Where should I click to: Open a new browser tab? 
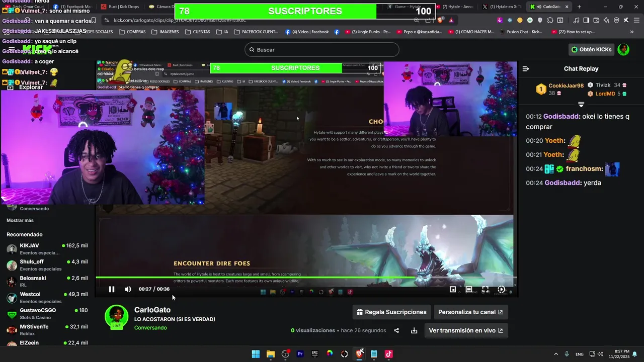pyautogui.click(x=579, y=7)
